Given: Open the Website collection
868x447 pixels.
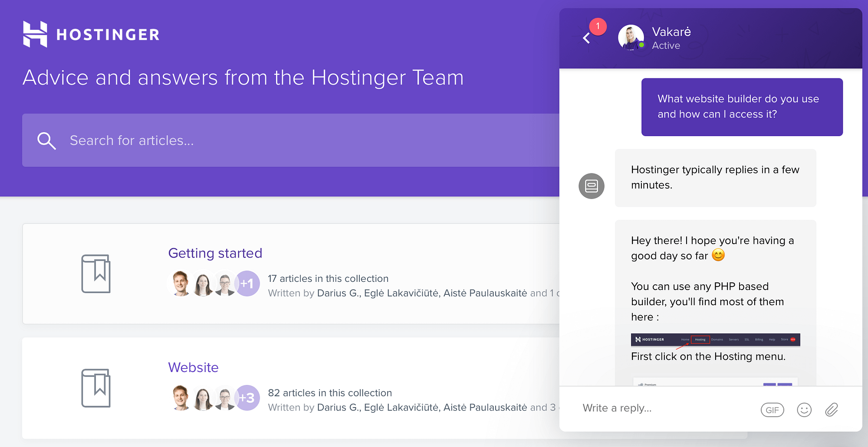Looking at the screenshot, I should click(193, 367).
